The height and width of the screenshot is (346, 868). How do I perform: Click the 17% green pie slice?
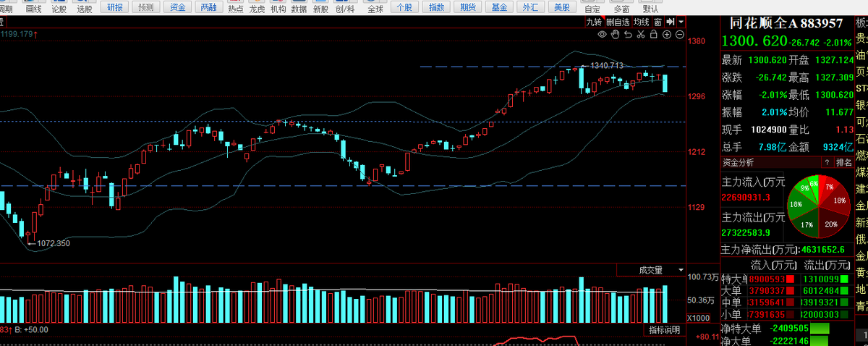(x=806, y=225)
